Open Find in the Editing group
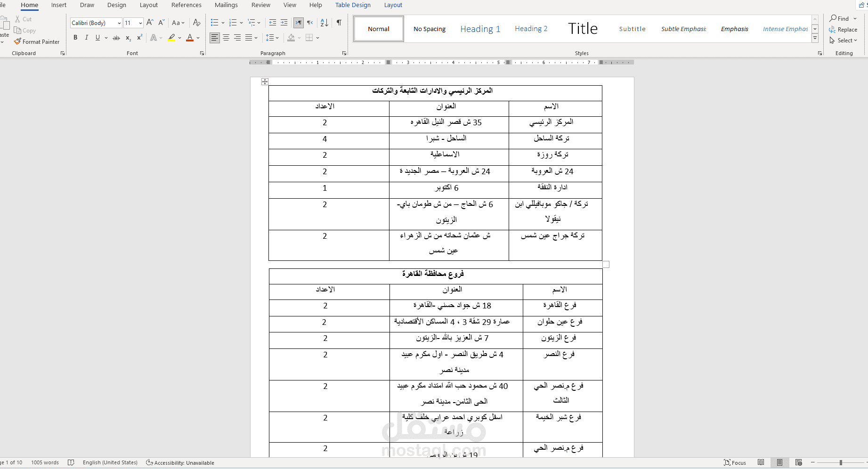Screen dimensions: 868x469 (x=839, y=18)
